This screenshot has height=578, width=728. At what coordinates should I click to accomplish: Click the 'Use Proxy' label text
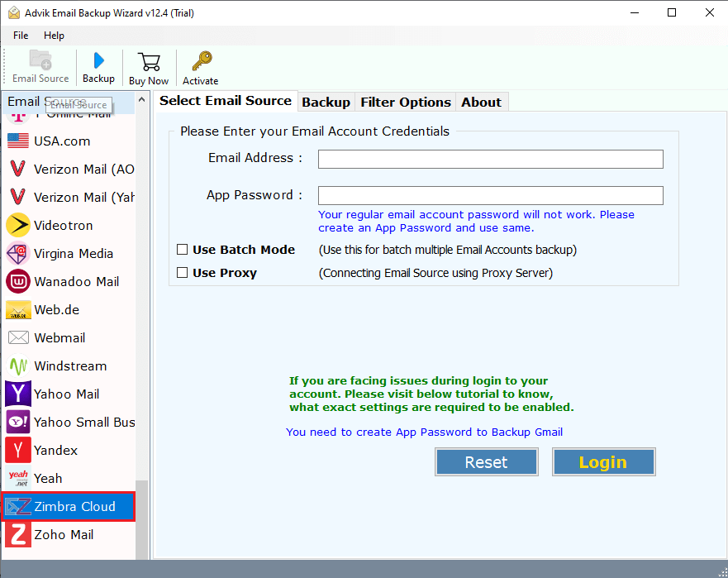[x=225, y=273]
